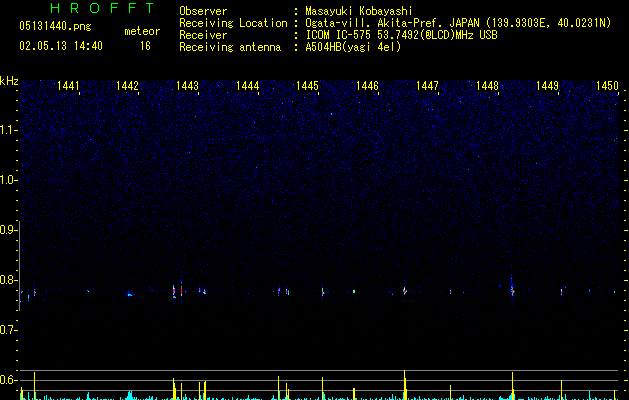Click the 1444 time axis label
This screenshot has width=629, height=400.
pos(248,86)
